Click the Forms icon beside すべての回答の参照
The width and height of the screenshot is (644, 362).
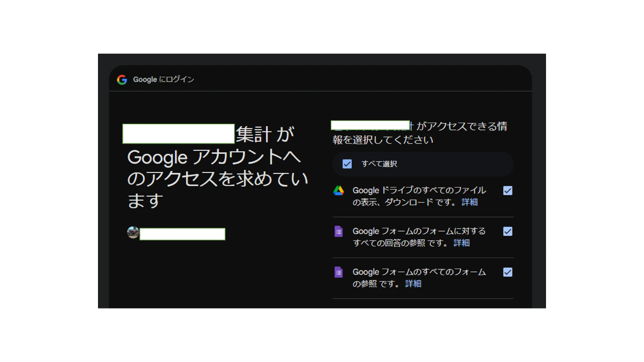(x=339, y=231)
